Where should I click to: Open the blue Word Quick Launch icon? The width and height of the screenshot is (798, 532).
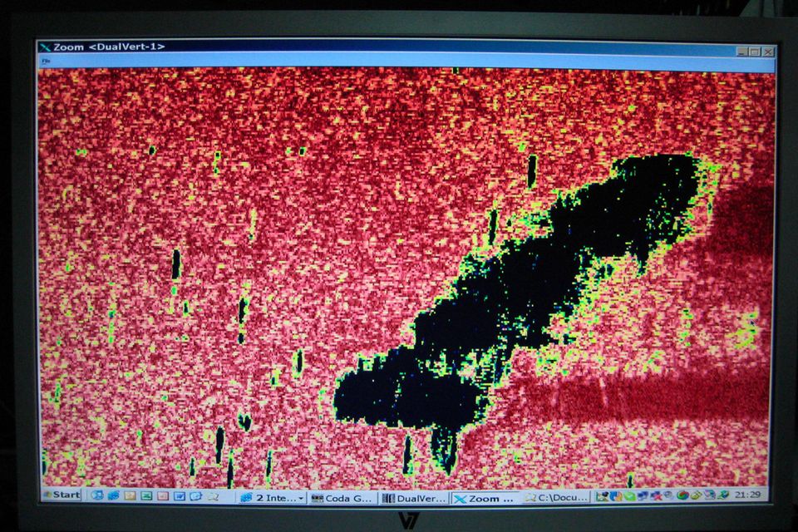click(x=180, y=496)
